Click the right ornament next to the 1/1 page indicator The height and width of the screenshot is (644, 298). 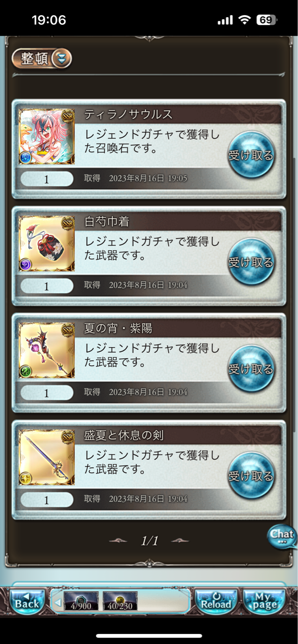(180, 541)
